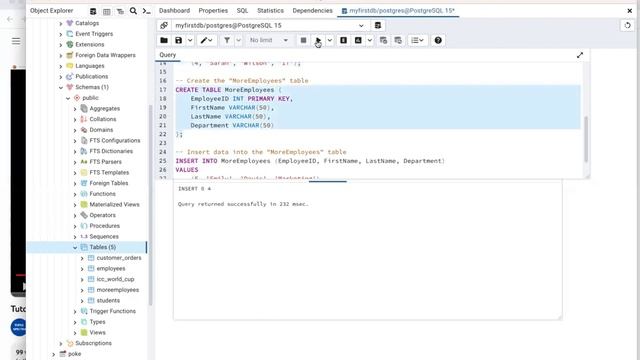Collapse the Schemas (1) node

(61, 87)
